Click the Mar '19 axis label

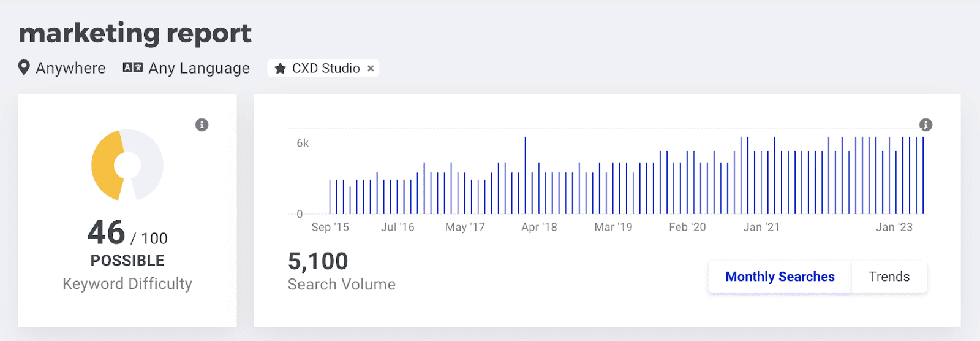[613, 227]
